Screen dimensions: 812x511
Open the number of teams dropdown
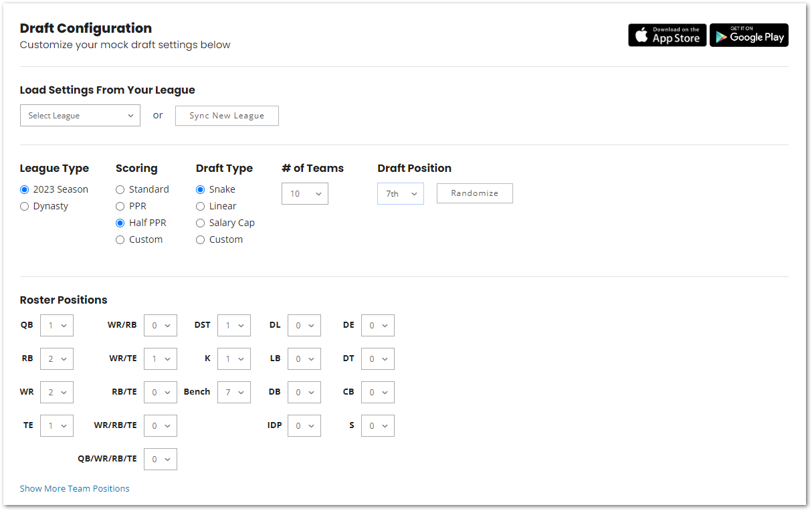(305, 193)
